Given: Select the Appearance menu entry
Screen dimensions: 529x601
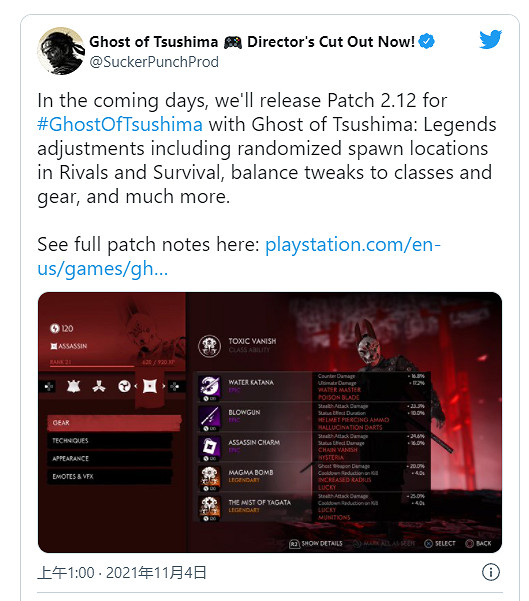Looking at the screenshot, I should click(x=110, y=458).
